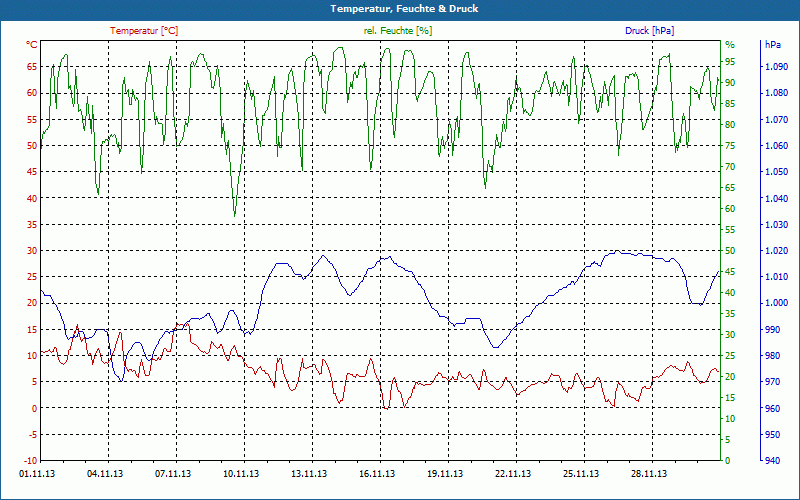
Task: Click the date label '04.11.13'
Action: (x=105, y=474)
